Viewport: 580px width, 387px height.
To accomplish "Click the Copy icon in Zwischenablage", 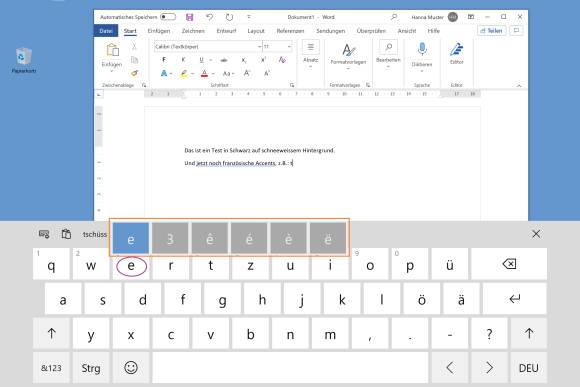I will pyautogui.click(x=134, y=60).
